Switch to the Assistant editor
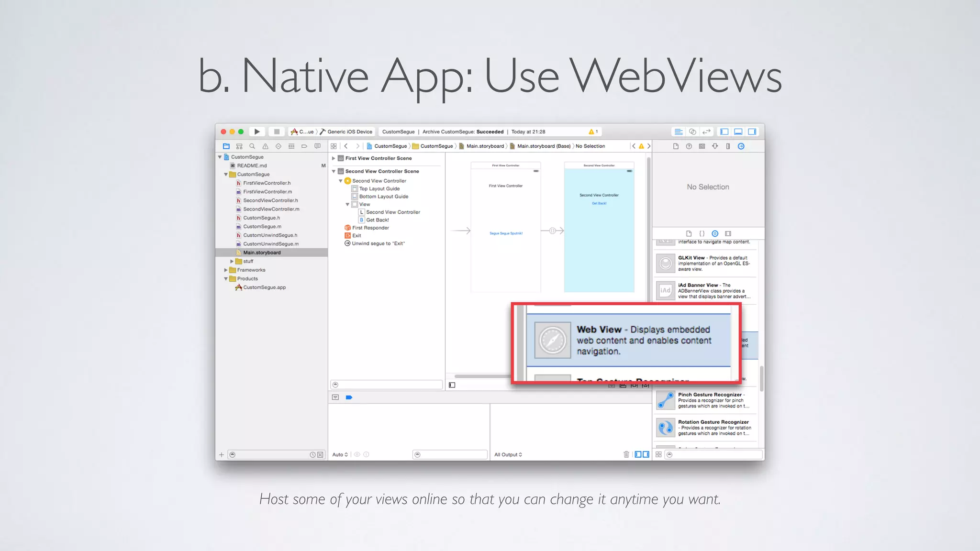This screenshot has height=551, width=980. point(692,132)
